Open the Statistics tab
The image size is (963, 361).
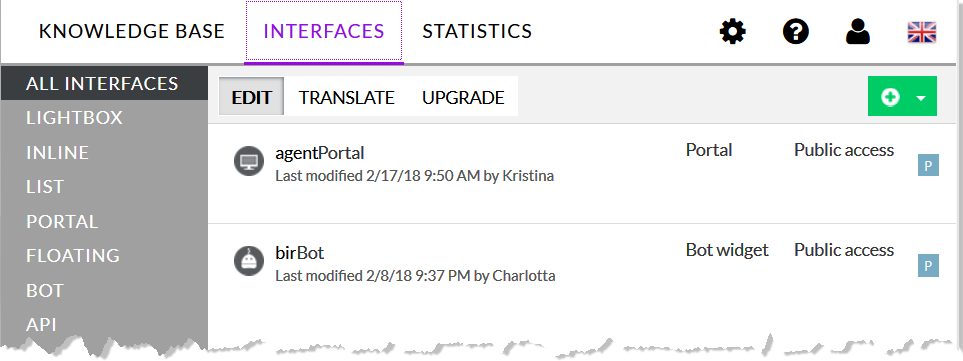(477, 31)
